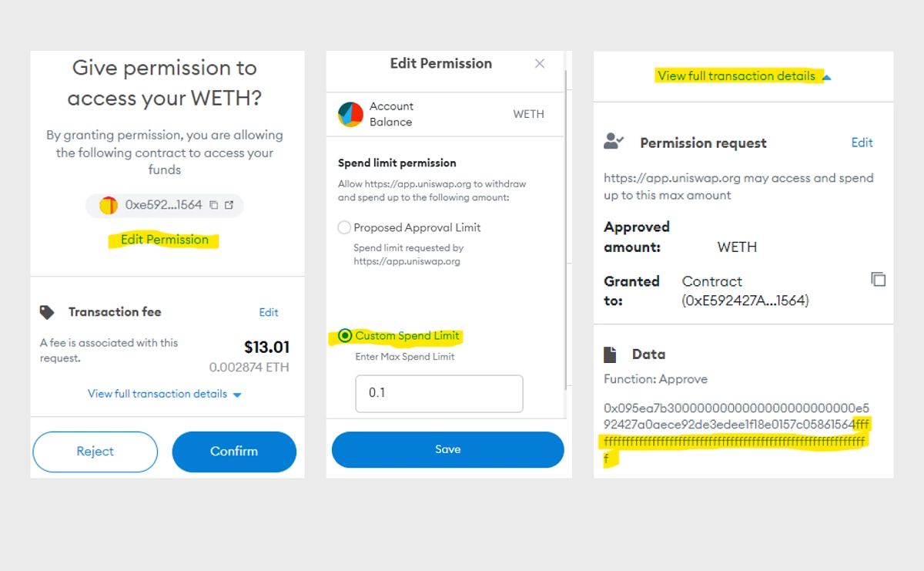Save the custom spend limit

pos(448,449)
